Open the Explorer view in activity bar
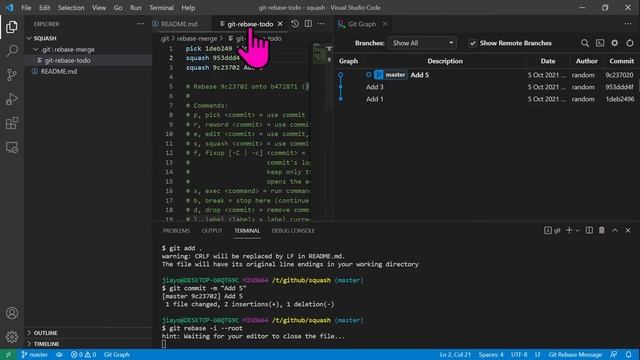640x360 pixels. [12, 27]
